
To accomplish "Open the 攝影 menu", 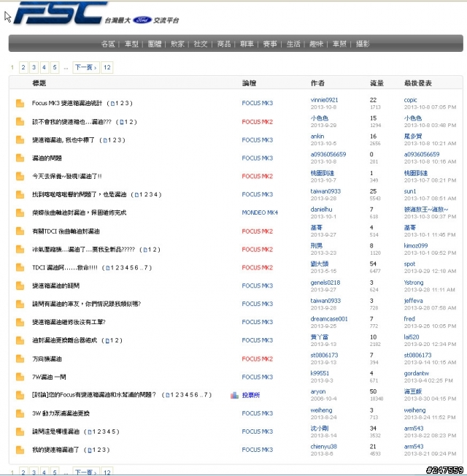I will 363,44.
